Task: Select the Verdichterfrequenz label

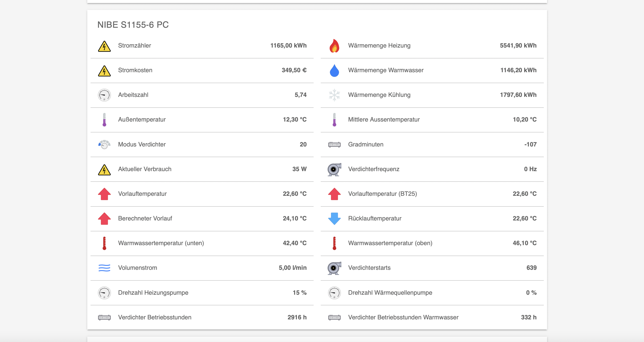Action: [374, 169]
